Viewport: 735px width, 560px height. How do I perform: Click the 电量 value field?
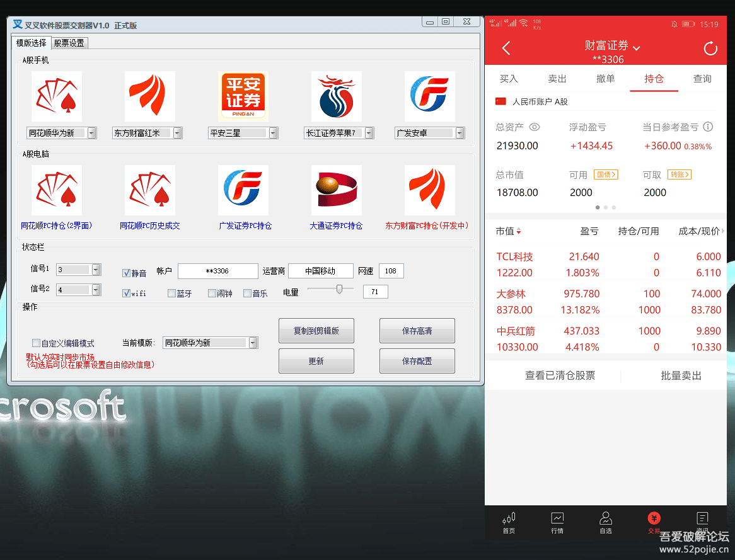pos(376,292)
